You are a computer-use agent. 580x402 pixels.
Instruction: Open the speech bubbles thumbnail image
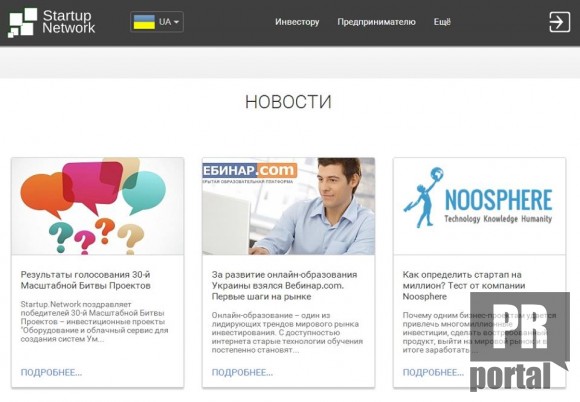point(98,206)
